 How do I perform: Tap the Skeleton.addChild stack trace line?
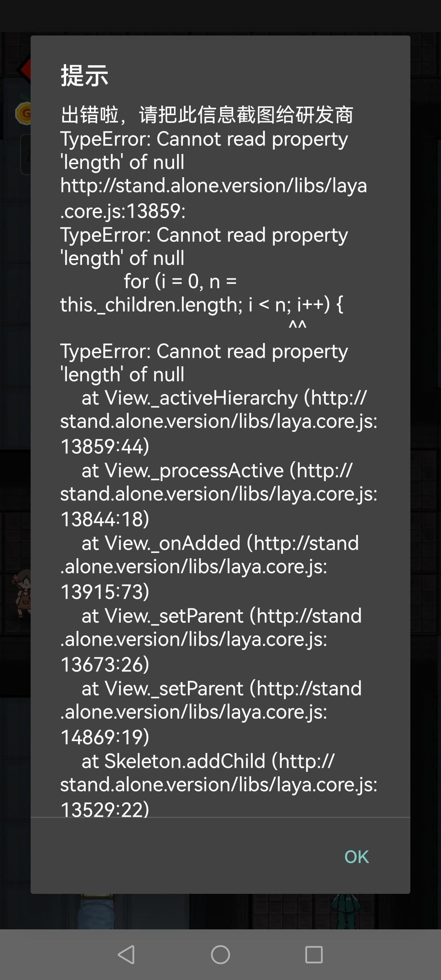click(207, 761)
